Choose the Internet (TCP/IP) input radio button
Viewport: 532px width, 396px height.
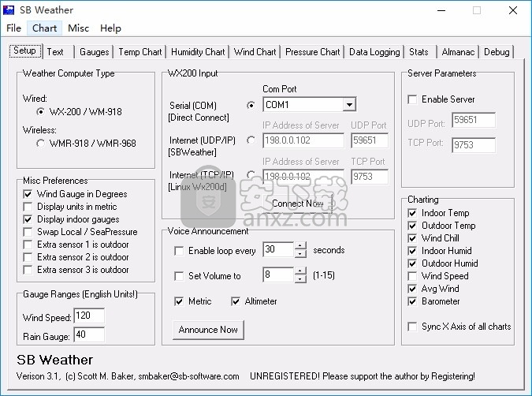click(251, 174)
